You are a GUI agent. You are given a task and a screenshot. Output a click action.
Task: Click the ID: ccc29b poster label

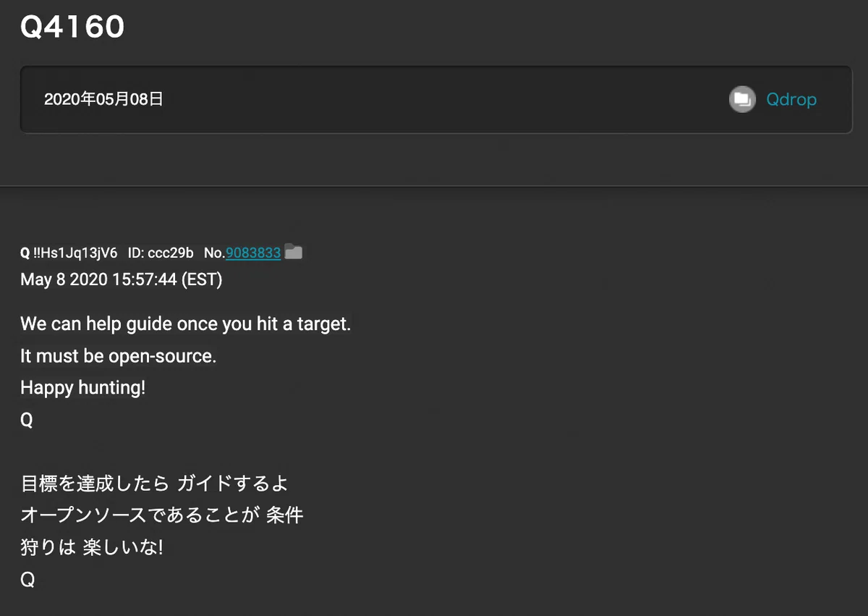(x=161, y=253)
